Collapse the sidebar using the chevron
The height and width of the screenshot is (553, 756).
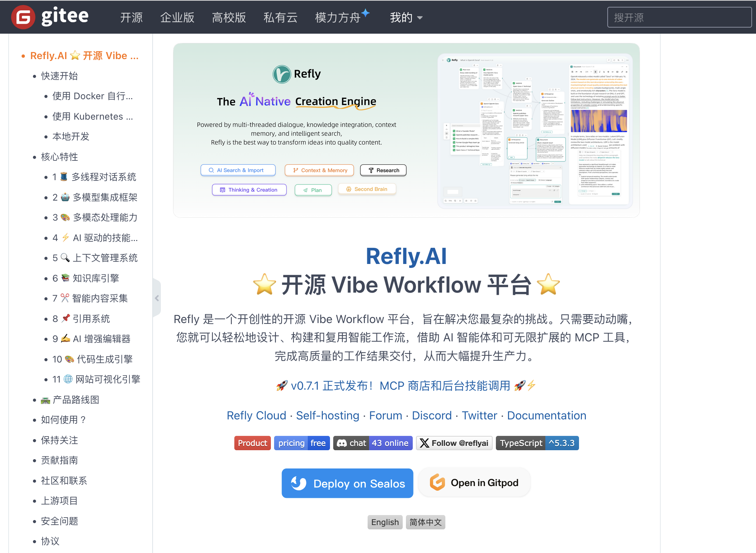coord(157,298)
